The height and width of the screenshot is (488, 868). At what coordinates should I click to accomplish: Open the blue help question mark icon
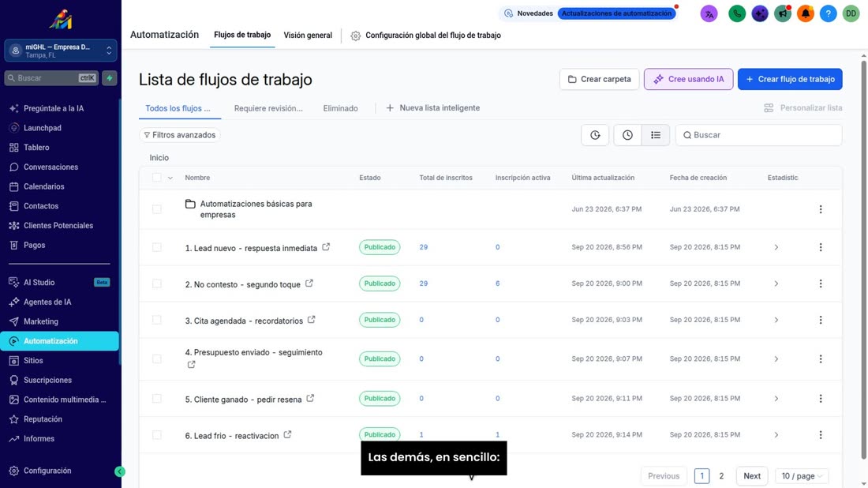click(828, 13)
